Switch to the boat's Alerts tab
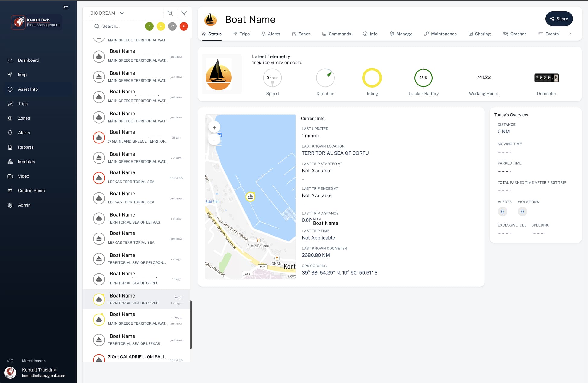Viewport: 588px width, 383px height. [271, 34]
